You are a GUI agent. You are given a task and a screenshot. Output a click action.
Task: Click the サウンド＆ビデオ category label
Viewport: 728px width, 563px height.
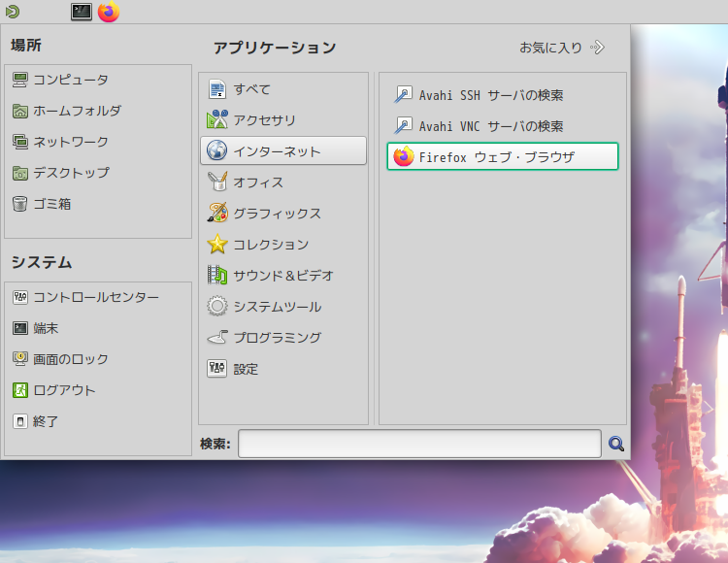coord(283,276)
